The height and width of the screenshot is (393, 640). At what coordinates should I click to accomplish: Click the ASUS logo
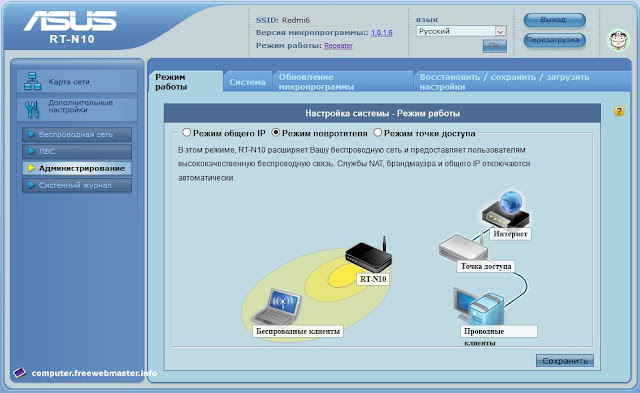pos(70,21)
